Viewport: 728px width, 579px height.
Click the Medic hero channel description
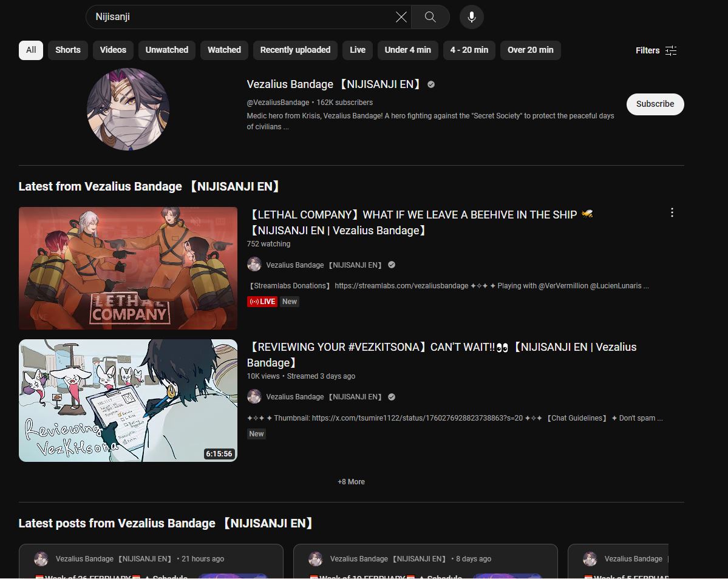[x=430, y=121]
